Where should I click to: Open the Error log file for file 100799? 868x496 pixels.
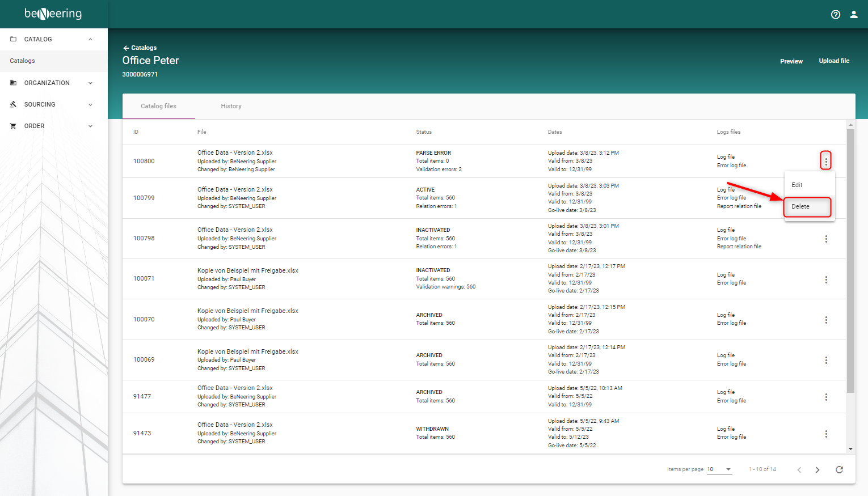pyautogui.click(x=731, y=197)
